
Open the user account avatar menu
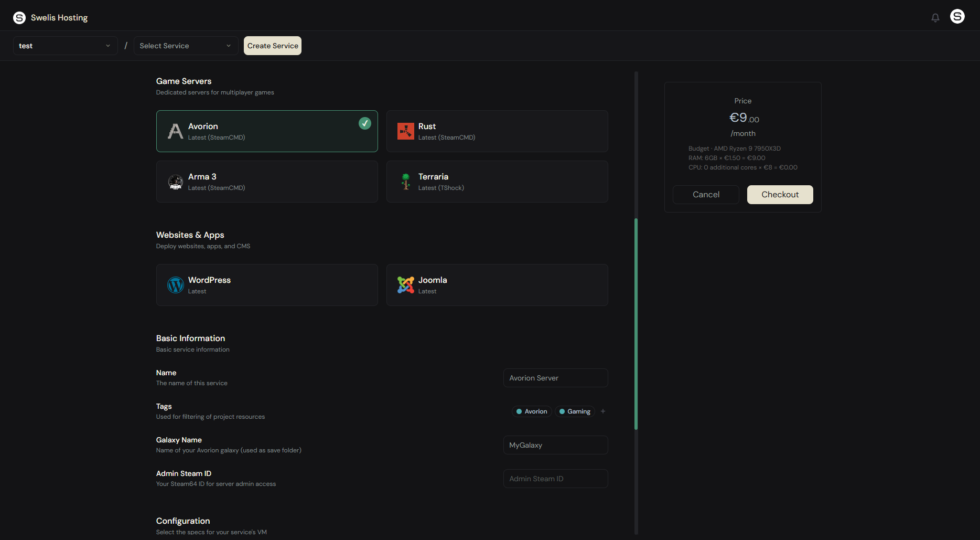957,17
